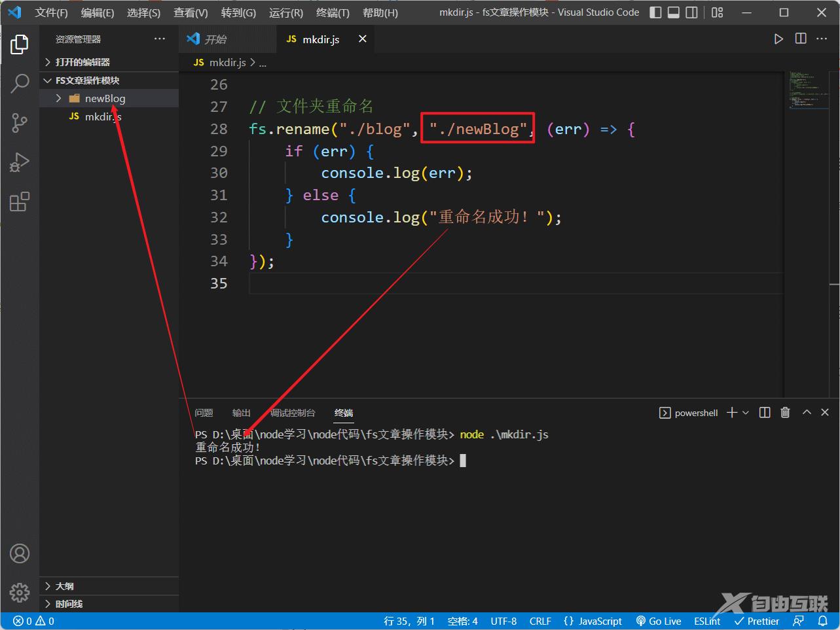Open Source Control view
The height and width of the screenshot is (630, 840).
pyautogui.click(x=20, y=122)
